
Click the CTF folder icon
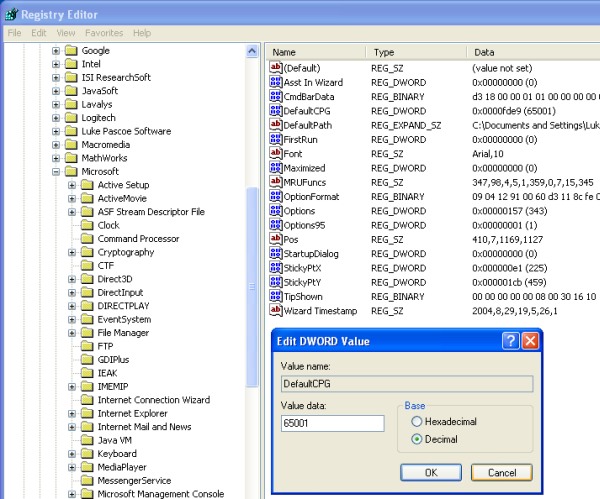(x=87, y=266)
